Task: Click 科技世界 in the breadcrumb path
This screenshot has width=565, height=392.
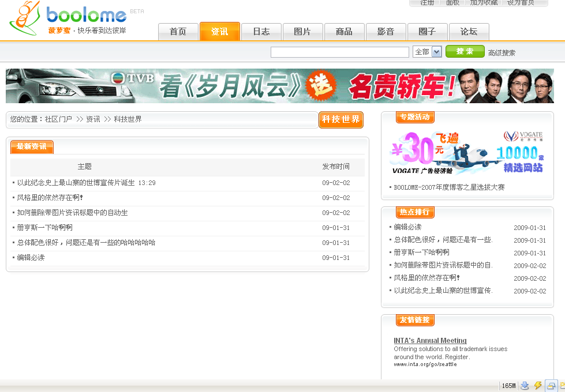Action: click(128, 119)
